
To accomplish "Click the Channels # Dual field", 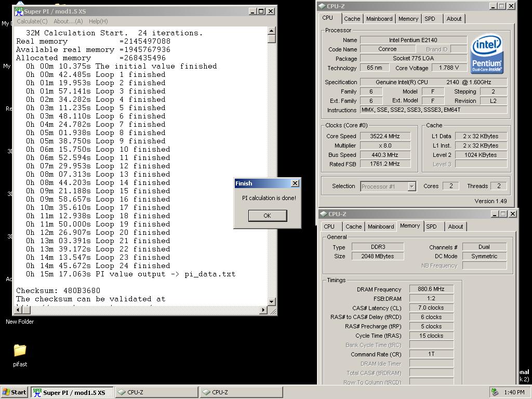I will pyautogui.click(x=484, y=247).
